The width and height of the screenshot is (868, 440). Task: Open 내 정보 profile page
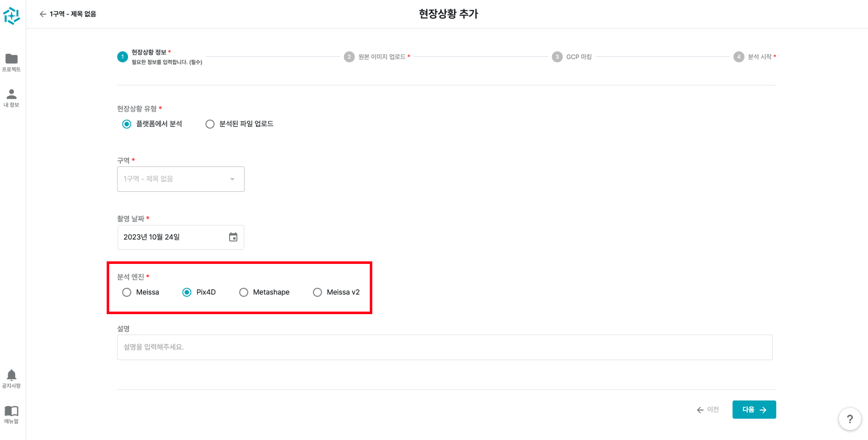coord(11,97)
